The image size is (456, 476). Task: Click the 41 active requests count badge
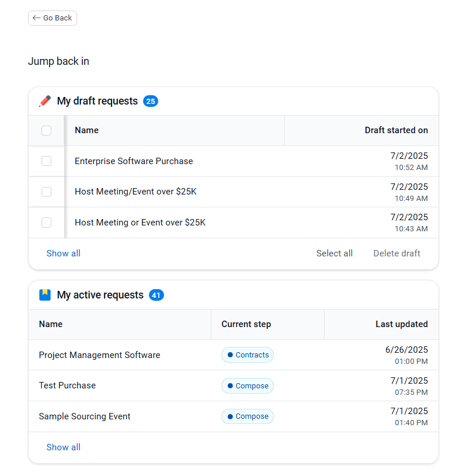tap(156, 295)
